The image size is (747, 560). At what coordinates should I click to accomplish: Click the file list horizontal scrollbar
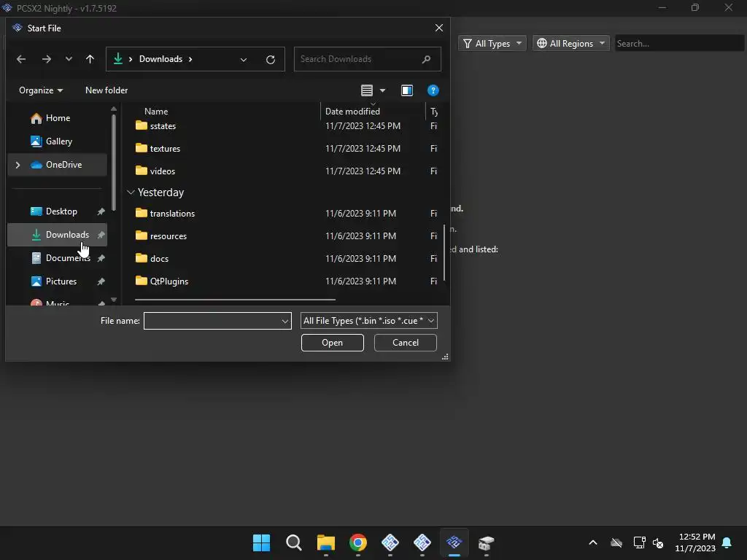click(x=235, y=300)
